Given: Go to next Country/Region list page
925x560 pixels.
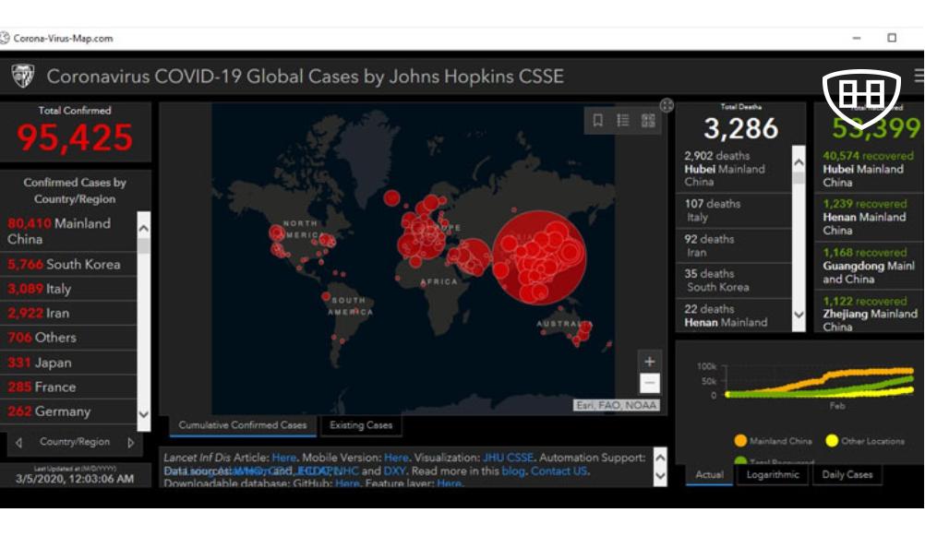Looking at the screenshot, I should [x=130, y=443].
